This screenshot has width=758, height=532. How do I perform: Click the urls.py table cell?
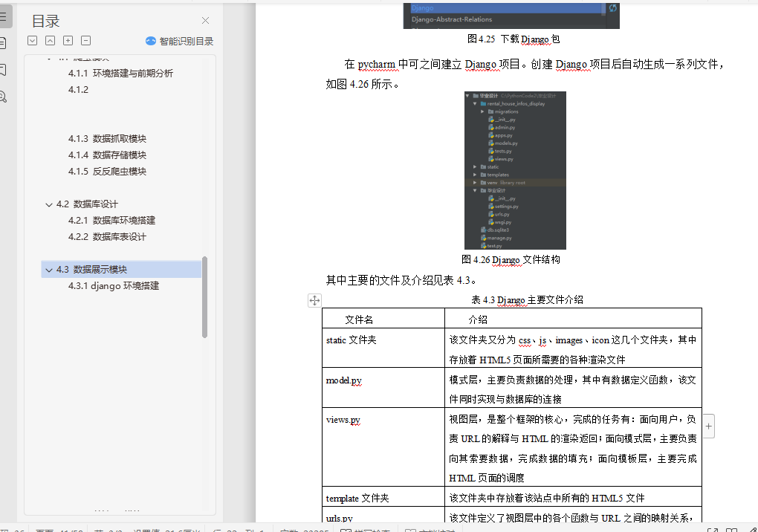coord(383,515)
